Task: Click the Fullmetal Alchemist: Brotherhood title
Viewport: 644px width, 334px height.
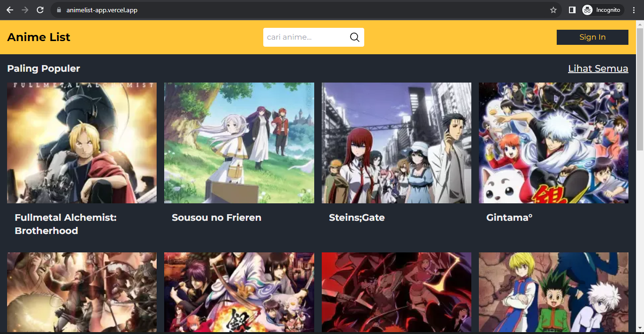Action: coord(66,224)
